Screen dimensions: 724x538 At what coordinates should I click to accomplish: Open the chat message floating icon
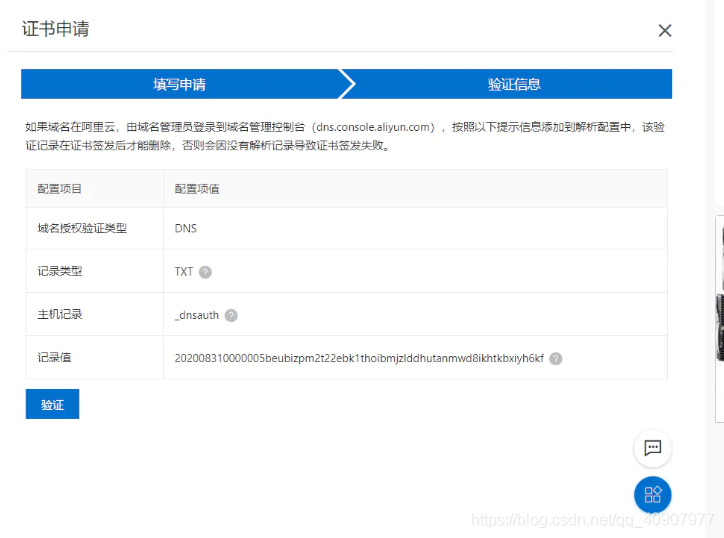click(x=652, y=448)
